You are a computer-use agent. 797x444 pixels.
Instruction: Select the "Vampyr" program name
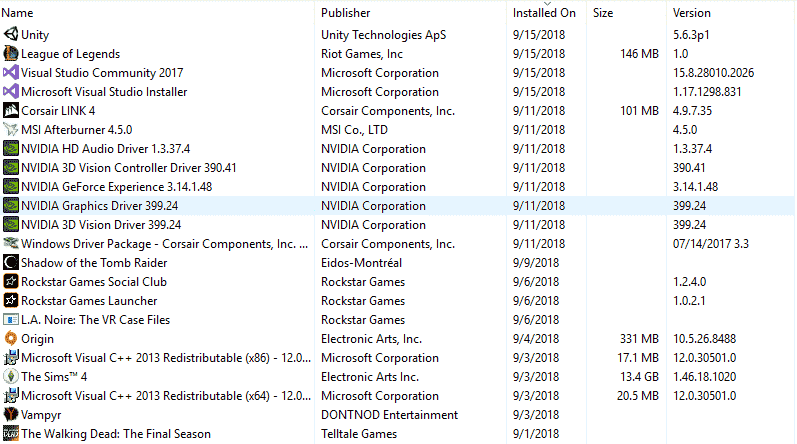(x=41, y=415)
